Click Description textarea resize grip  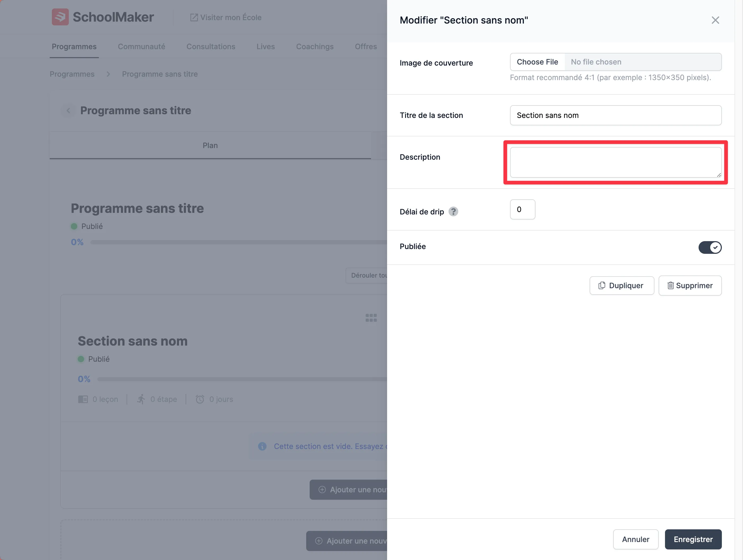pyautogui.click(x=718, y=175)
